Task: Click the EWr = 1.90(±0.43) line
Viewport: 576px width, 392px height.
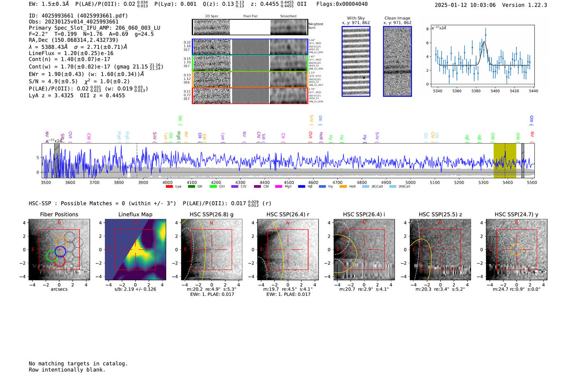Action: [86, 74]
